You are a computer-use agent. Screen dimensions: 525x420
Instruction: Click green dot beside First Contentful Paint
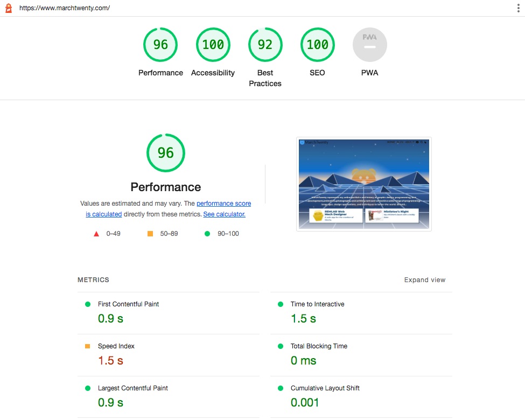[x=88, y=304]
